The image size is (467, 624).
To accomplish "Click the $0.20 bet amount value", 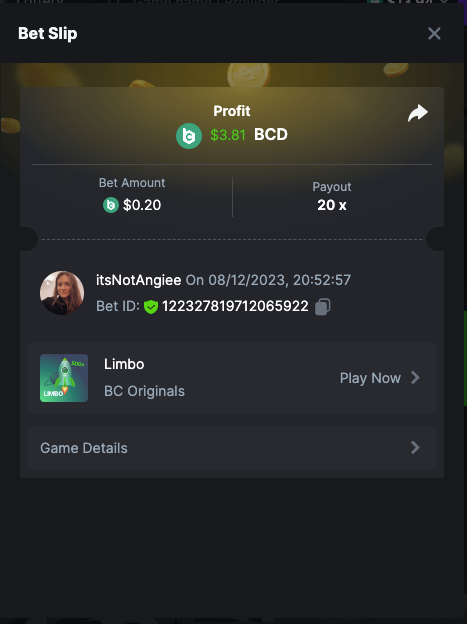I will click(x=142, y=205).
